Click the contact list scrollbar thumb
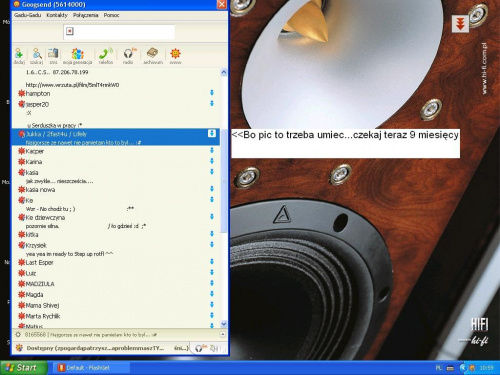 point(224,181)
